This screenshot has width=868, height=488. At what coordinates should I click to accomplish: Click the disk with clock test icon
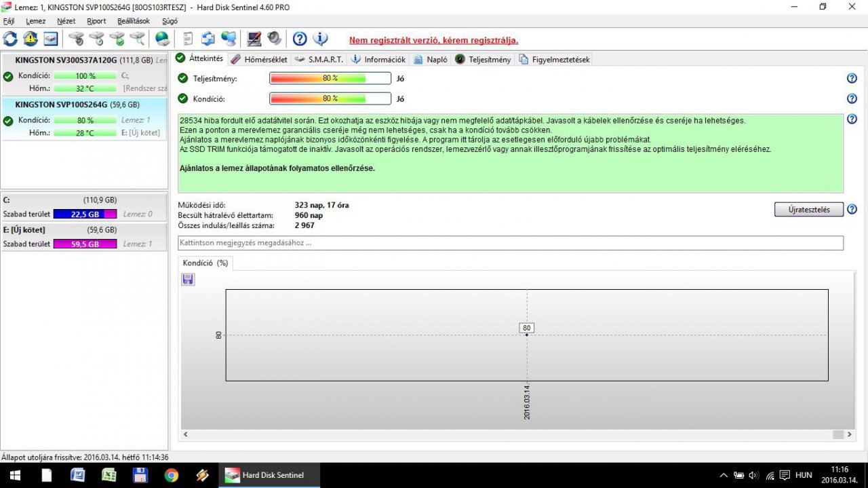97,39
